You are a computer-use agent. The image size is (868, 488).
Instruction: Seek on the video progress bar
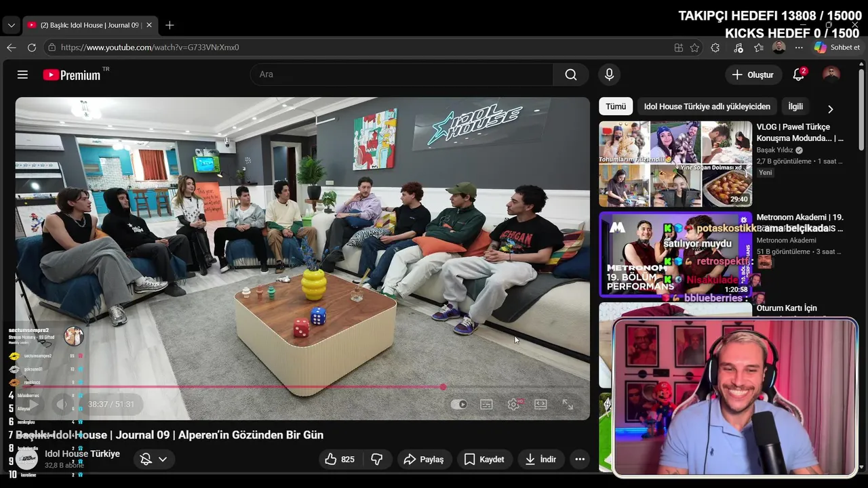[x=302, y=387]
